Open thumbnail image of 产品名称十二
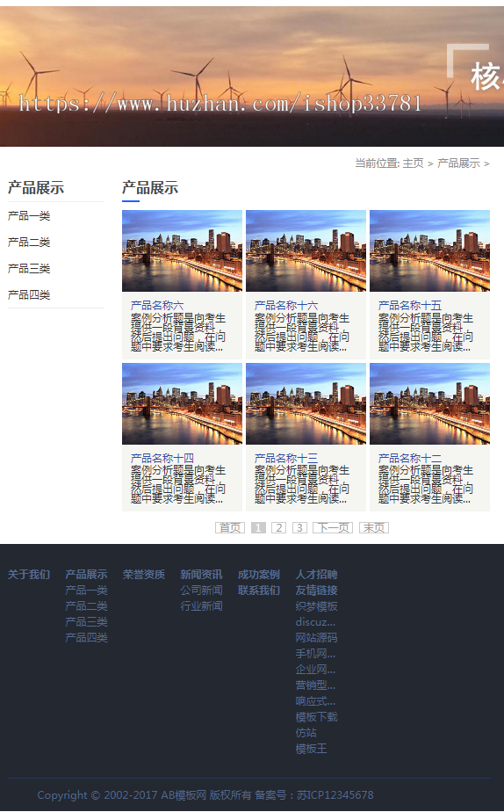The width and height of the screenshot is (504, 812). (429, 404)
